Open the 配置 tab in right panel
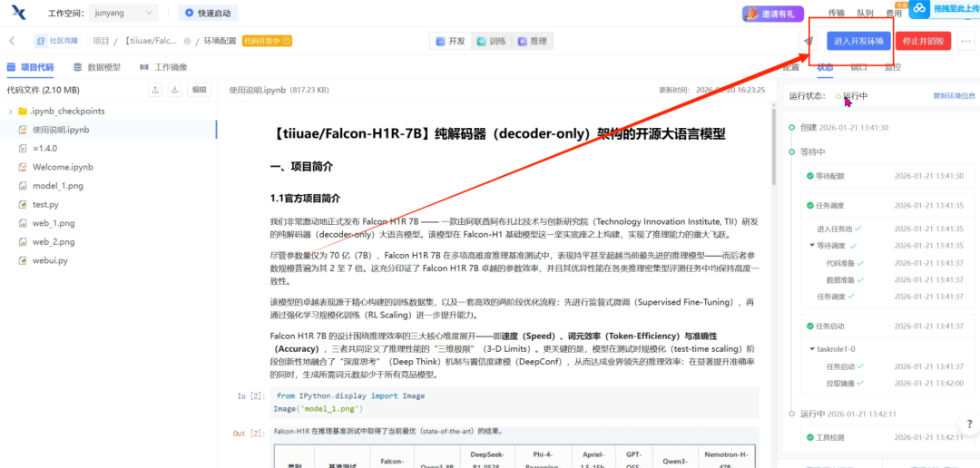The width and height of the screenshot is (980, 468). point(791,66)
